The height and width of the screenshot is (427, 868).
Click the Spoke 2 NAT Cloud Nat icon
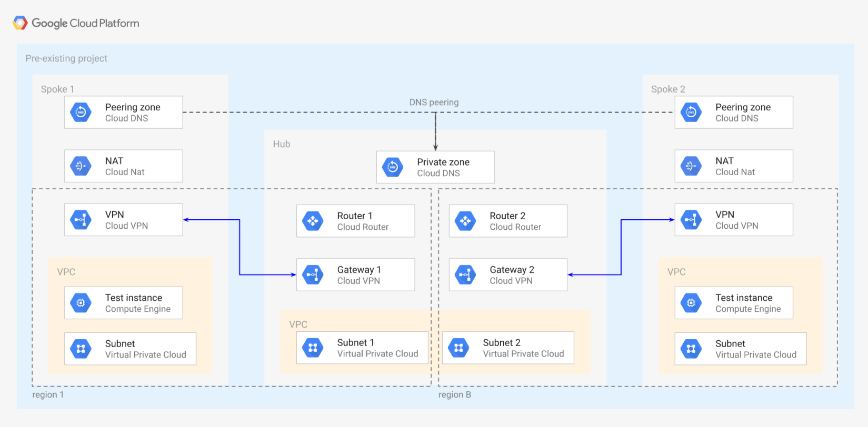[691, 166]
